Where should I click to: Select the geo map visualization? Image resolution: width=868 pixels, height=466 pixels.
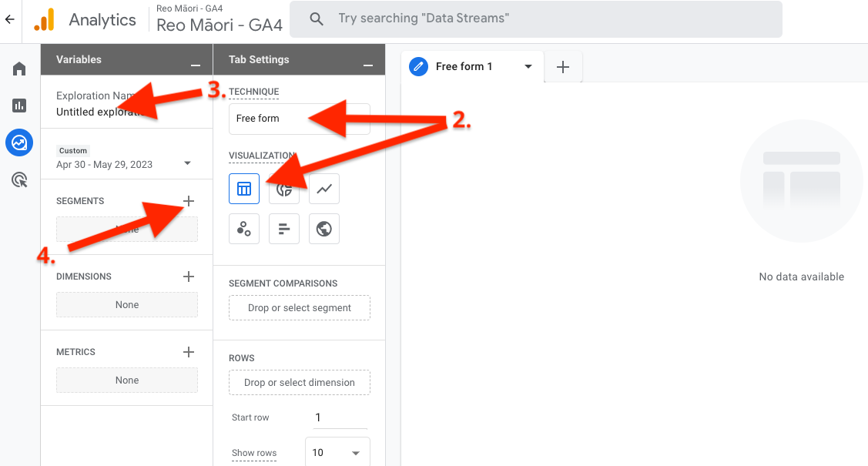pyautogui.click(x=323, y=228)
